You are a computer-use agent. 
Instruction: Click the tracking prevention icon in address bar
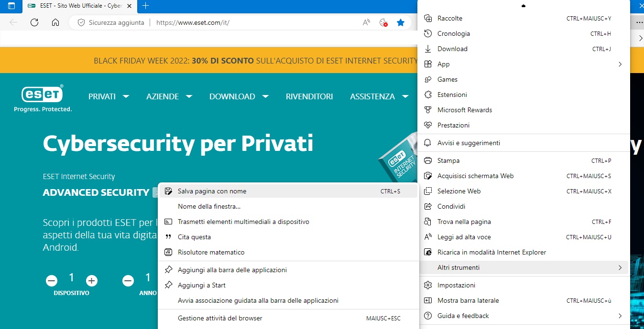(x=383, y=22)
